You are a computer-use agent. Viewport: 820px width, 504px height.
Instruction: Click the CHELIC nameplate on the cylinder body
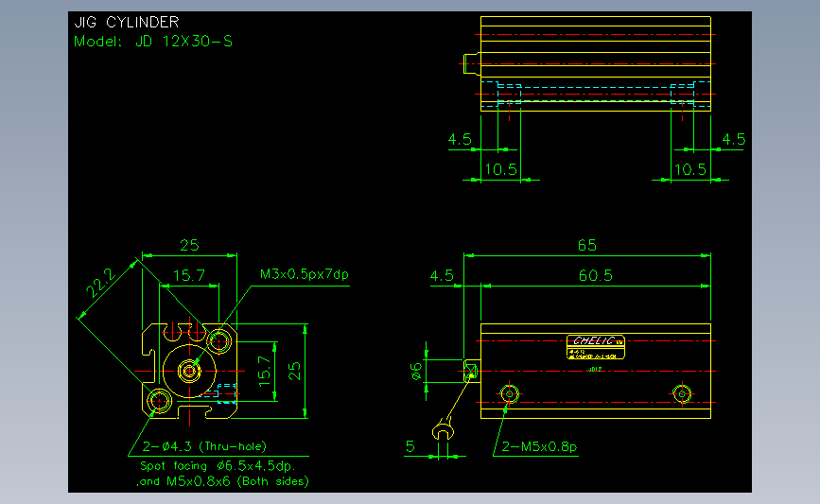(596, 347)
